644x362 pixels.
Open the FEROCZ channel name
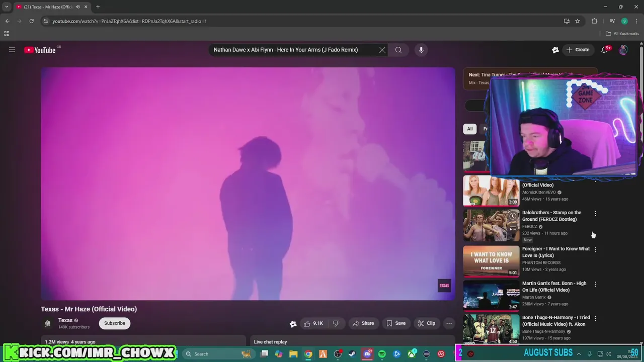[x=529, y=227]
